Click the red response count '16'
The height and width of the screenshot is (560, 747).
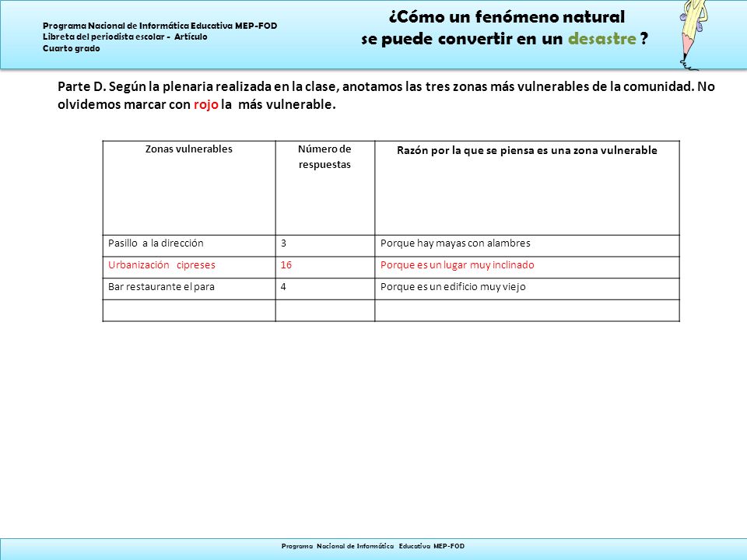pyautogui.click(x=325, y=267)
